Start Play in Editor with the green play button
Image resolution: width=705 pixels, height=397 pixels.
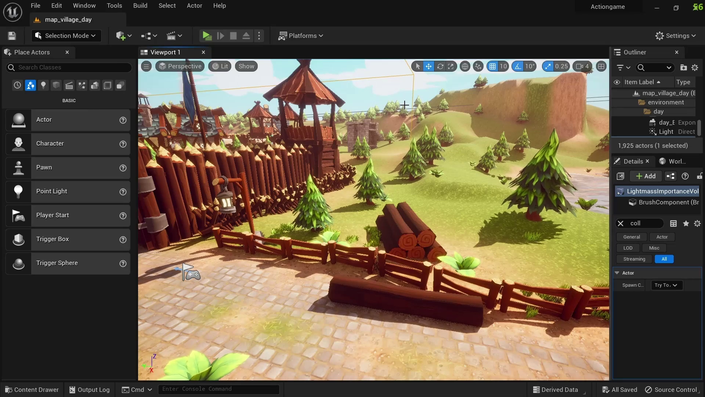pos(207,36)
